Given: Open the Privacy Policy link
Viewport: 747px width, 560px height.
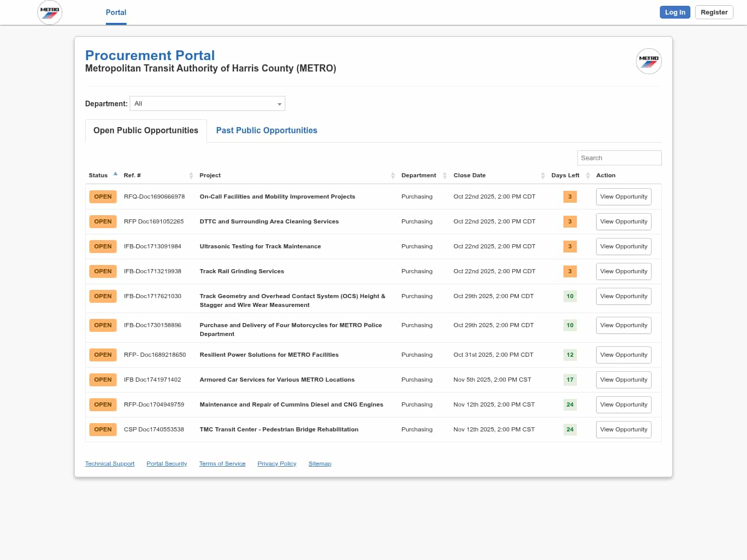Looking at the screenshot, I should pyautogui.click(x=276, y=464).
